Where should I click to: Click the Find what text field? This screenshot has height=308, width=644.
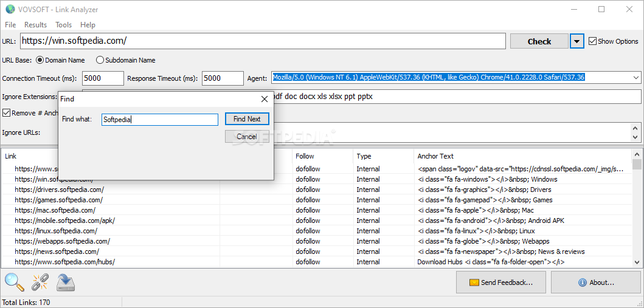point(160,120)
